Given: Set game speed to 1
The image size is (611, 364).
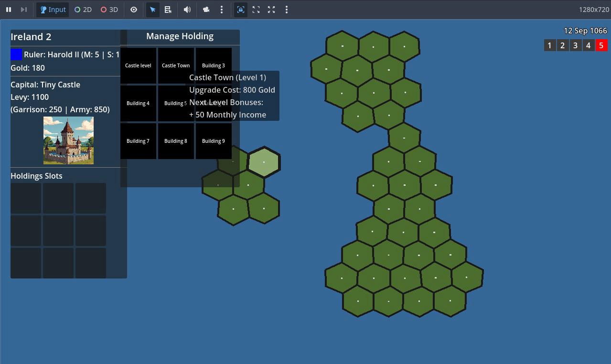Looking at the screenshot, I should (549, 45).
